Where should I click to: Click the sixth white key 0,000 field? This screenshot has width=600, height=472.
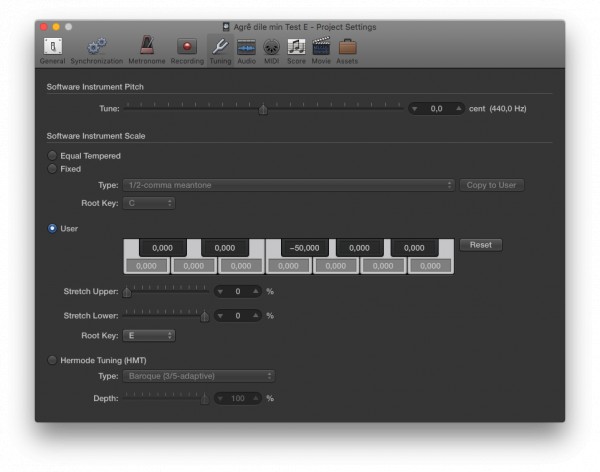(383, 266)
